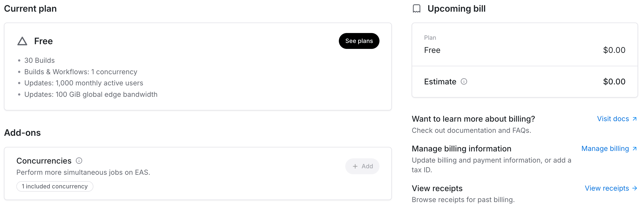Click the Upcoming bill heading text
The height and width of the screenshot is (210, 644).
pos(456,8)
